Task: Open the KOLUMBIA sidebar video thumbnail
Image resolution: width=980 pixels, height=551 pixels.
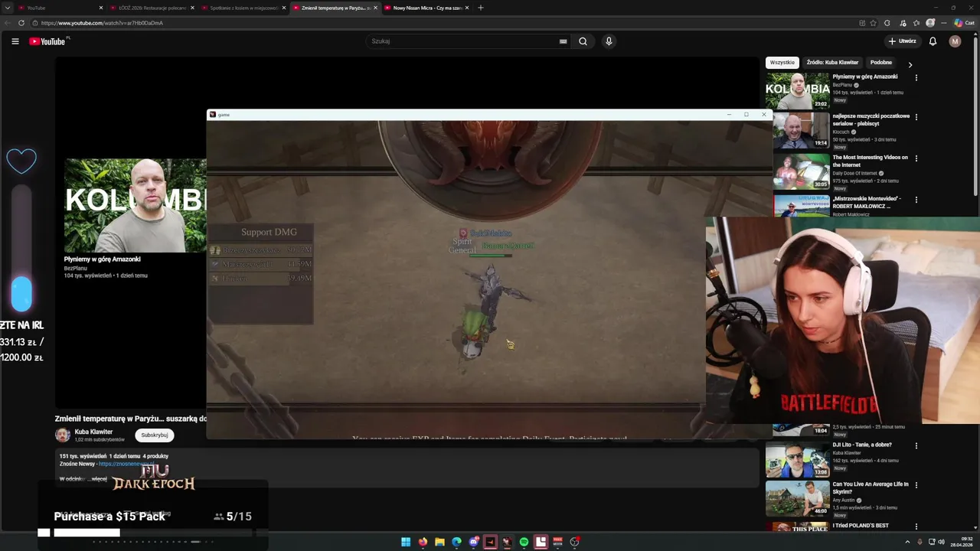Action: 797,91
